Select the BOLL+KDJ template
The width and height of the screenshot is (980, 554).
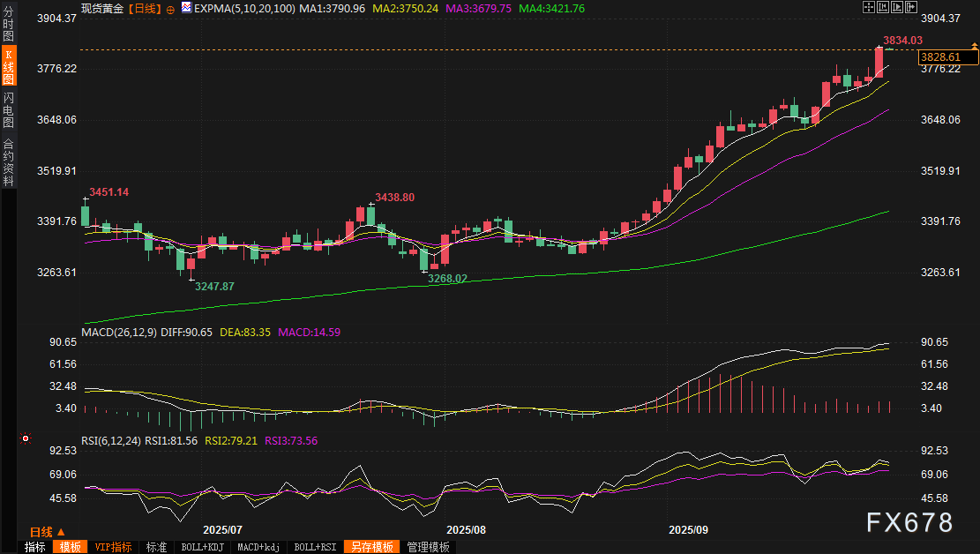point(202,547)
